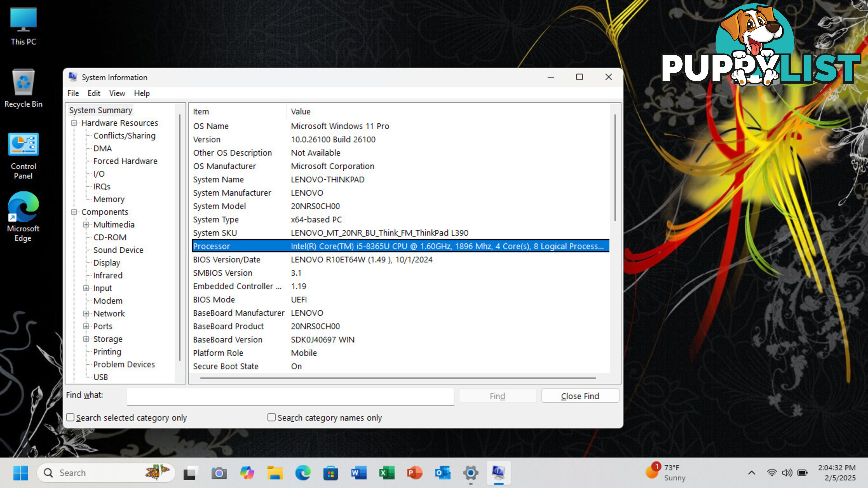Select Sound Device in the tree
Screen dimensions: 868x488
pos(118,250)
